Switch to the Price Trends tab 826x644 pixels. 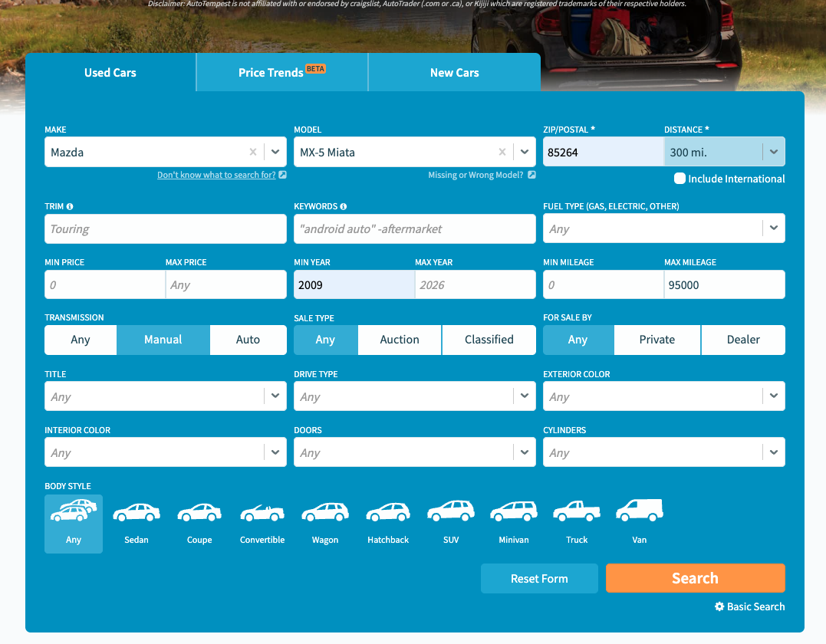point(281,73)
